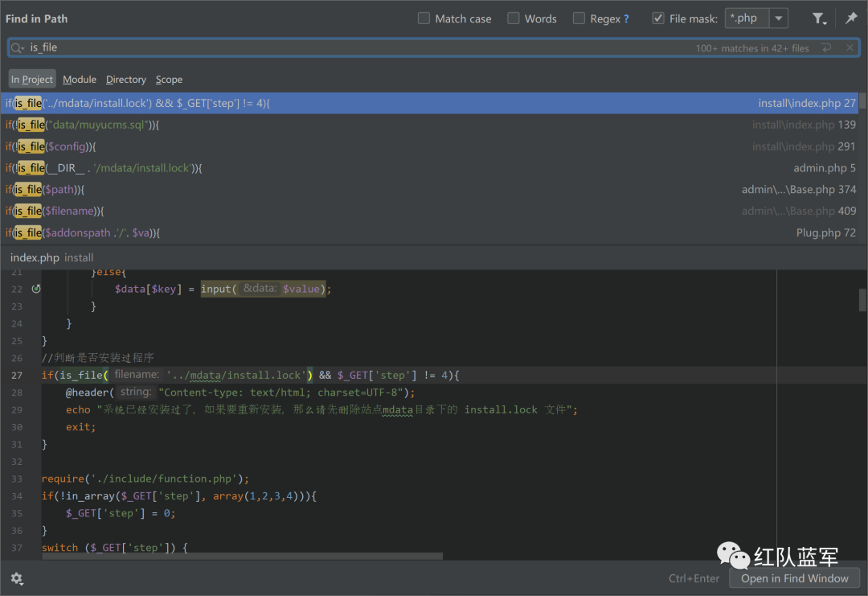Screen dimensions: 868x596
Task: Select result in Plug.php 72
Action: pos(429,232)
